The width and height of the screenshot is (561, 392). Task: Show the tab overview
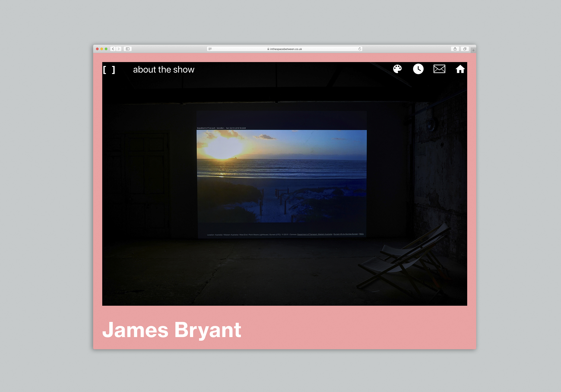pos(465,49)
